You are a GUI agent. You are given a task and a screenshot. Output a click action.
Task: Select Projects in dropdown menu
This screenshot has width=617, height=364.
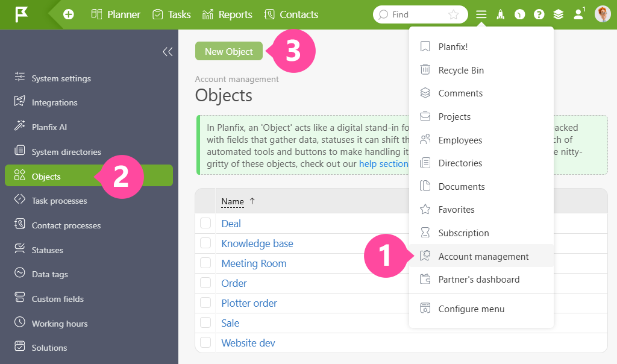pos(481,117)
